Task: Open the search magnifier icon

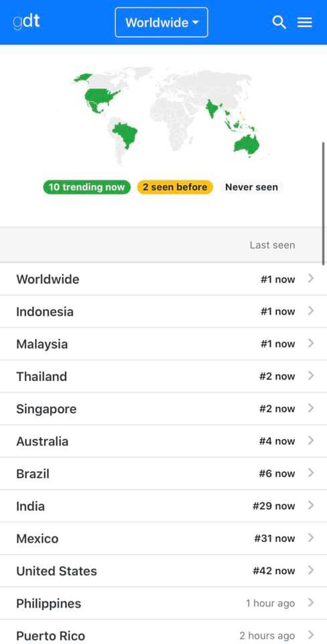Action: [x=279, y=22]
